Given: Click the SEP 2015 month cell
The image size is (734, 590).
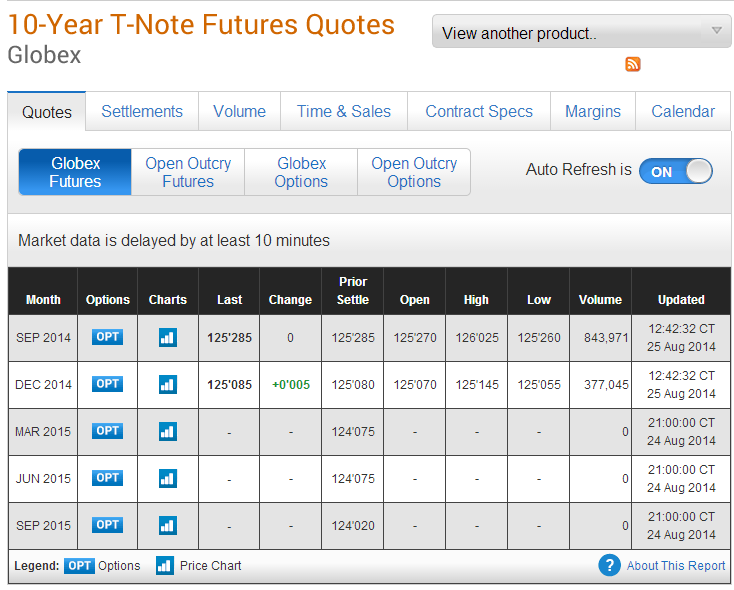Looking at the screenshot, I should coord(43,526).
